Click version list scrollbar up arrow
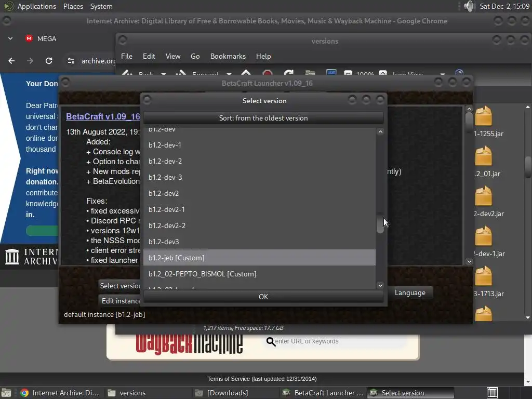532x399 pixels. click(x=380, y=131)
